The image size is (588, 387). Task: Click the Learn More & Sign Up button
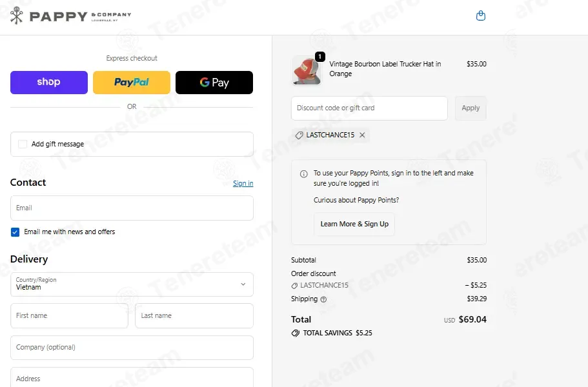tap(354, 224)
